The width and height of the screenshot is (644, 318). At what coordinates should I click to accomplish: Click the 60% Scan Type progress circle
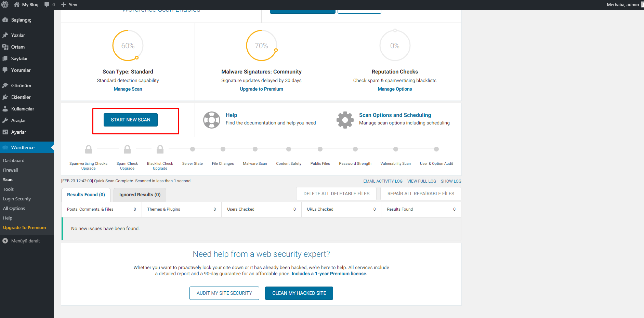tap(128, 45)
